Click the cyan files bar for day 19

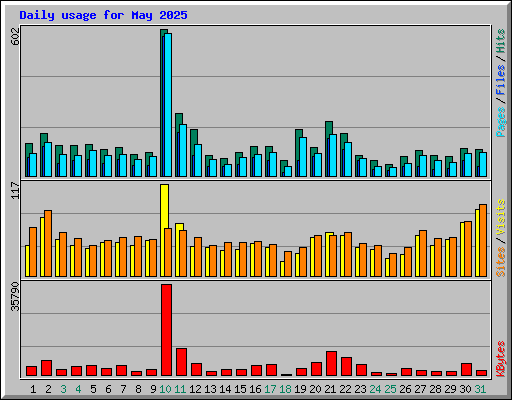coord(303,157)
